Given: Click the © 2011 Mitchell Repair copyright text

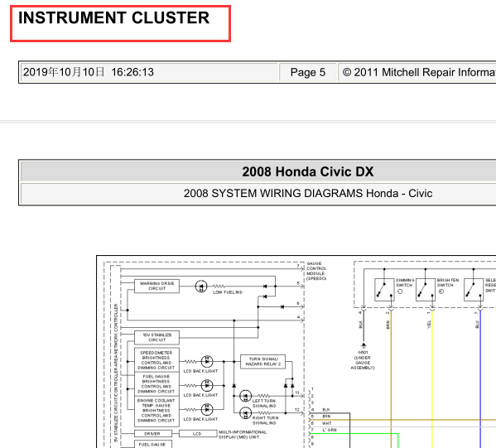Looking at the screenshot, I should click(x=419, y=72).
